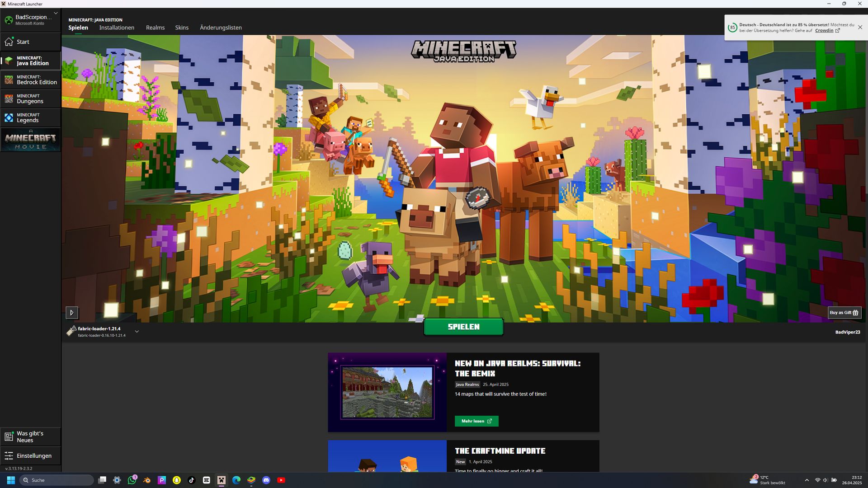Open the Was gibt's Neues news icon
The width and height of the screenshot is (868, 488).
click(x=9, y=436)
